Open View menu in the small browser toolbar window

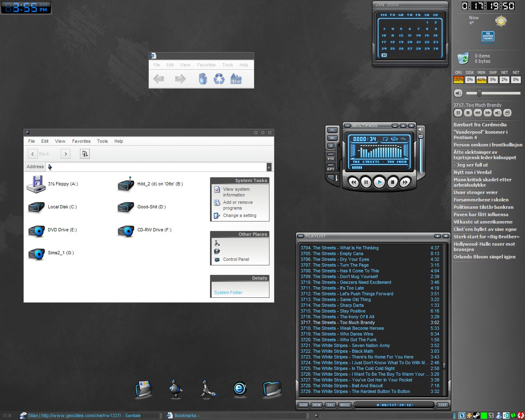coord(185,65)
